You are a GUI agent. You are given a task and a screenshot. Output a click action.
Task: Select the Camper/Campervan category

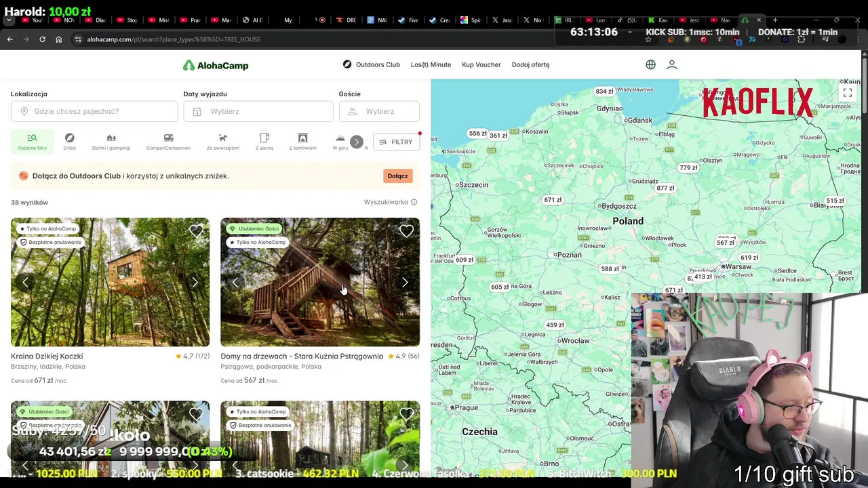click(168, 141)
